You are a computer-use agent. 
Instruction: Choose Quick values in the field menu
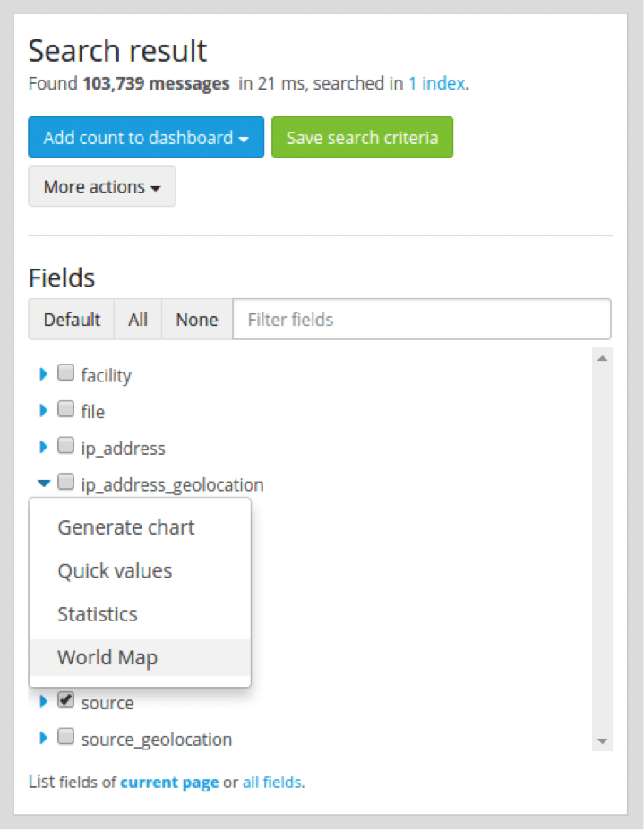coord(115,570)
